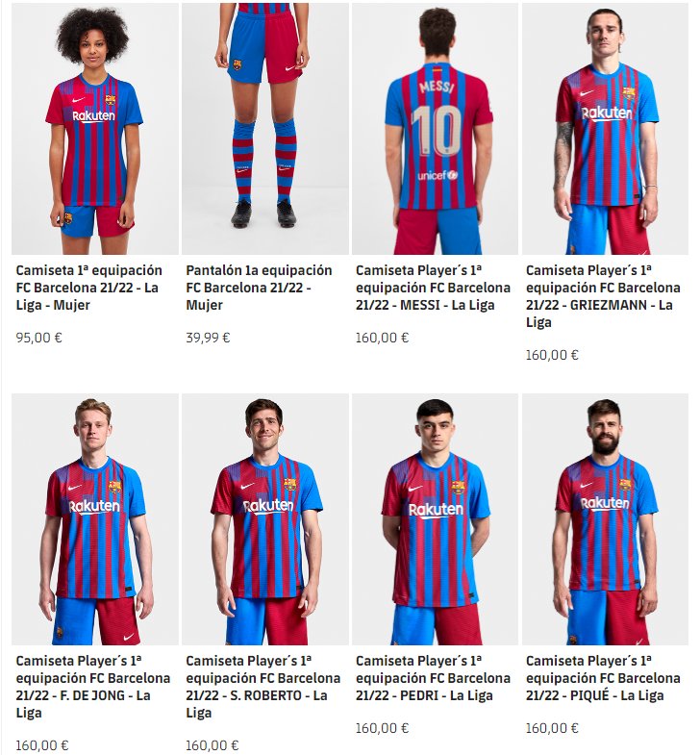The height and width of the screenshot is (755, 700).
Task: Open the S. ROBERTO shirt photo
Action: [x=265, y=519]
